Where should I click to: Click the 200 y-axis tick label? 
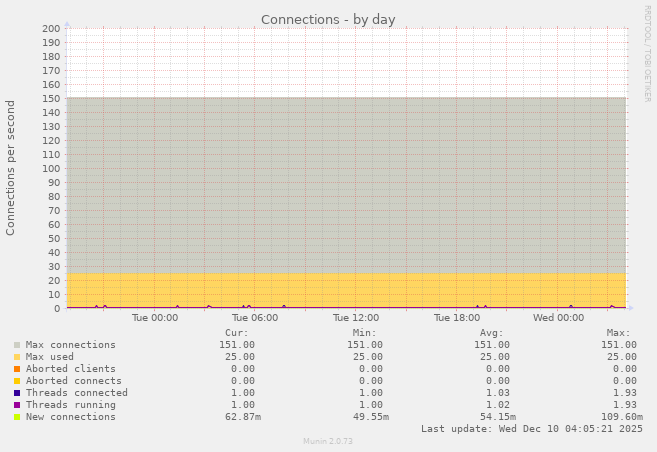[x=51, y=28]
